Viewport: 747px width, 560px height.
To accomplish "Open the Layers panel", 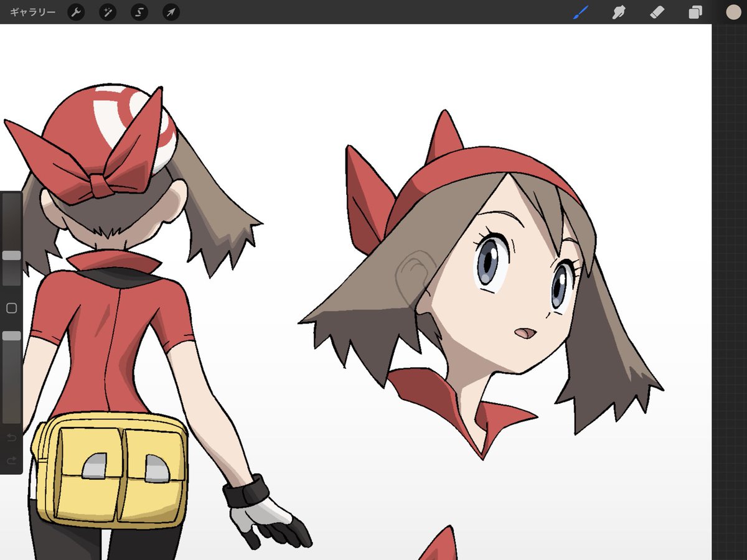I will tap(695, 12).
